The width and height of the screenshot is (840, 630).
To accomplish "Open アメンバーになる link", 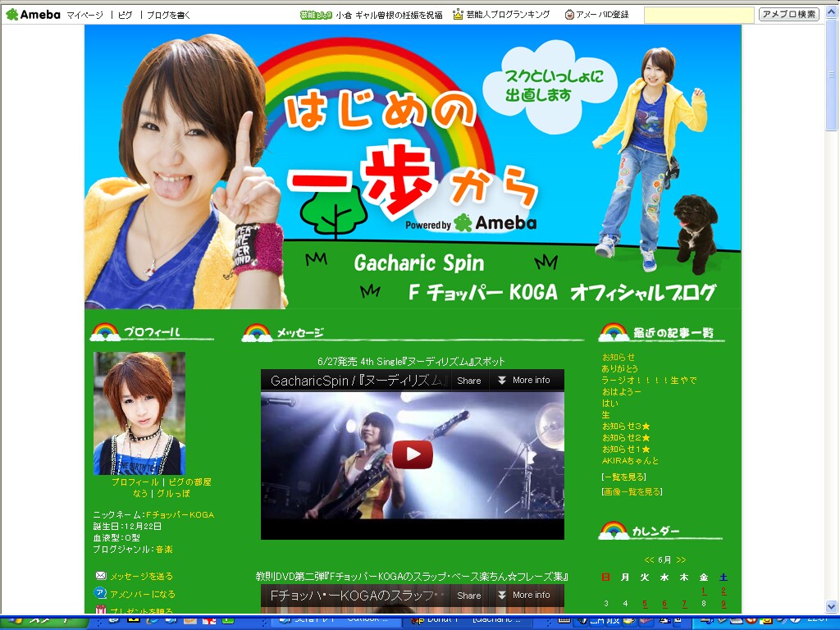I will (x=143, y=594).
